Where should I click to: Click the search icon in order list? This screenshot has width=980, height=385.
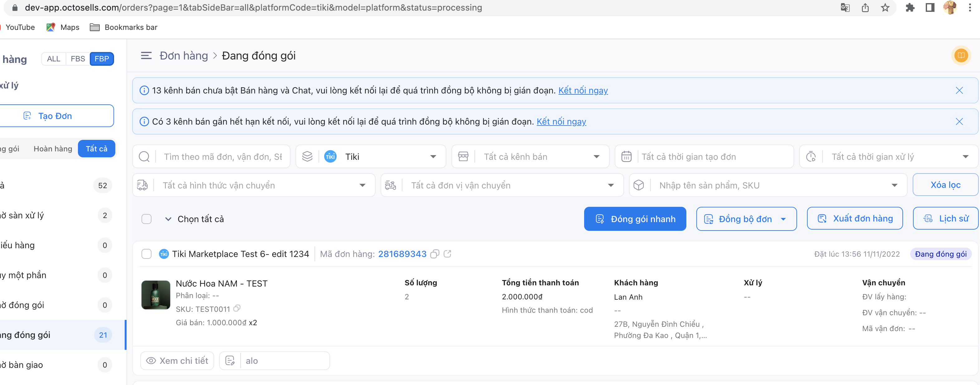(x=144, y=156)
